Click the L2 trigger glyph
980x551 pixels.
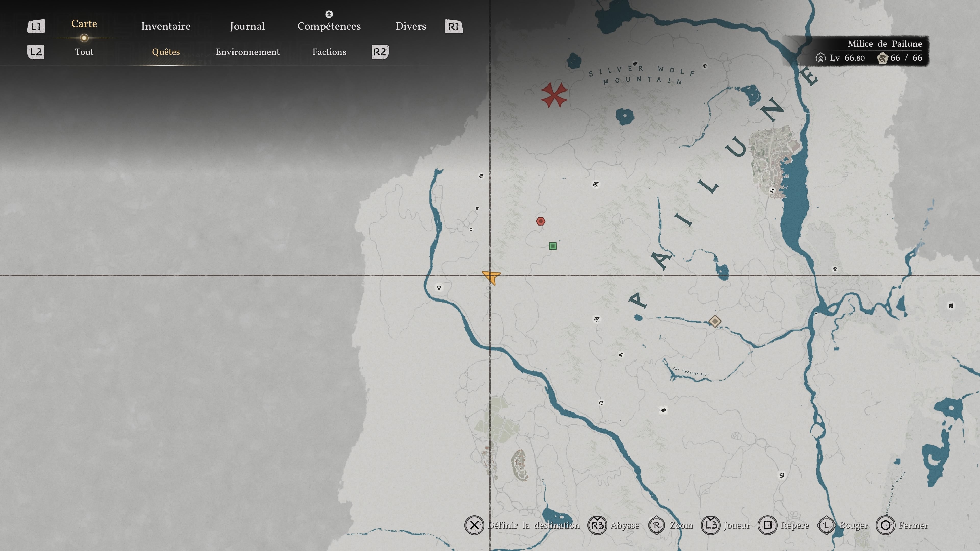pos(36,52)
